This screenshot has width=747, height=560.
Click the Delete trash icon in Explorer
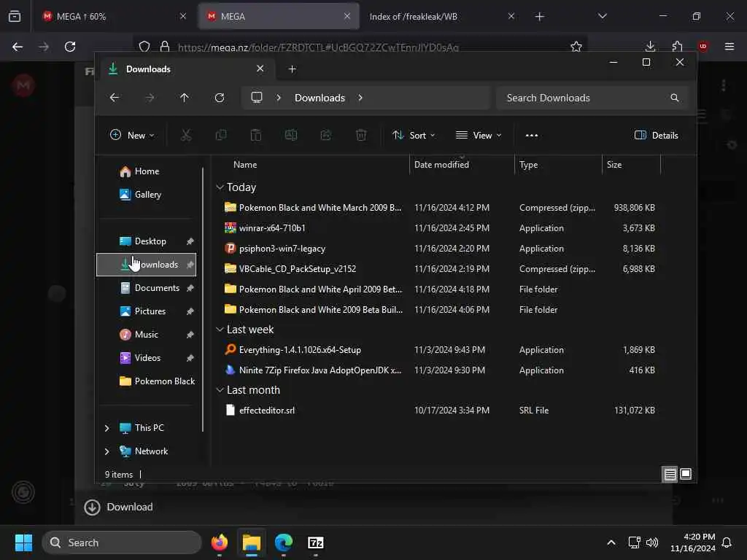(361, 135)
